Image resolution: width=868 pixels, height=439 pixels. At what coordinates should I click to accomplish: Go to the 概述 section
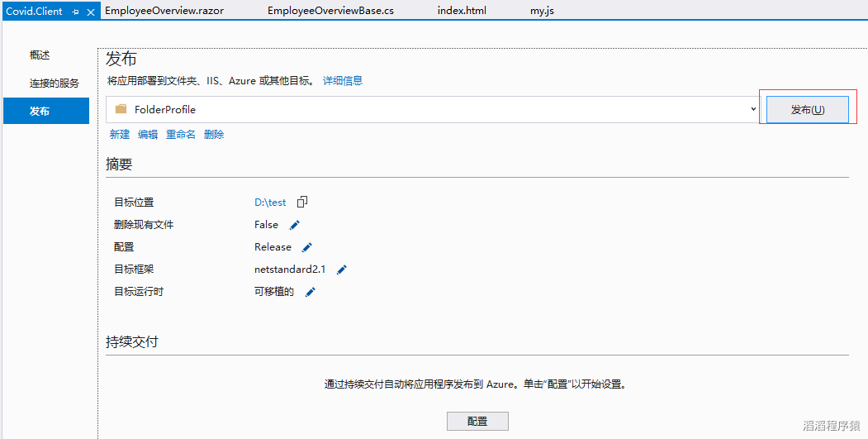coord(40,55)
